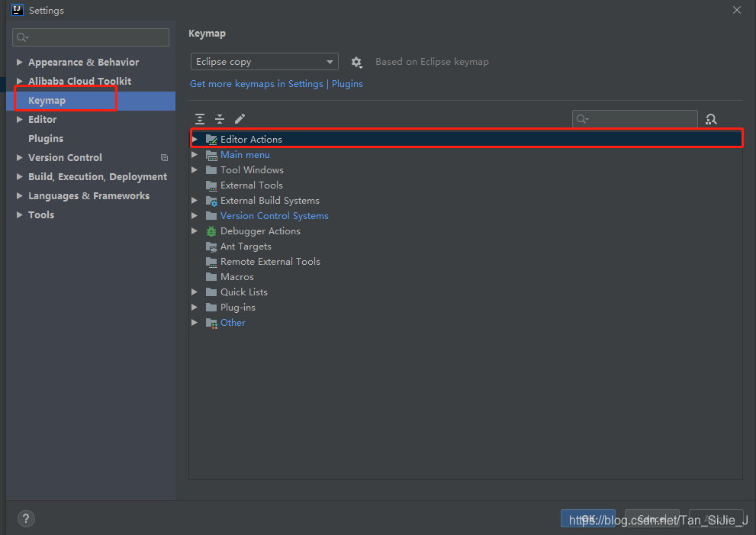756x535 pixels.
Task: Click the Version Control project-level copy icon
Action: pos(165,158)
